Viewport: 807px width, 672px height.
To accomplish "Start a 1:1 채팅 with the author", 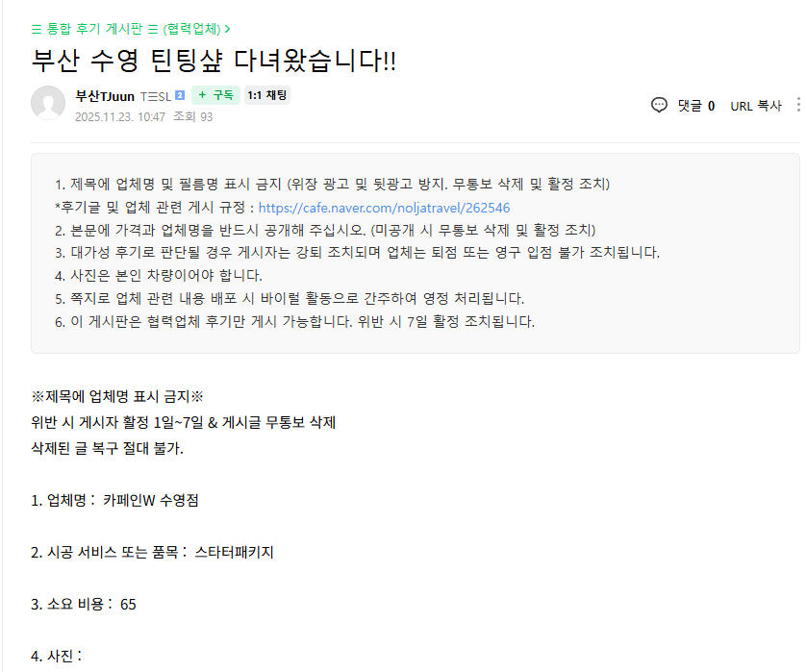I will [x=267, y=95].
